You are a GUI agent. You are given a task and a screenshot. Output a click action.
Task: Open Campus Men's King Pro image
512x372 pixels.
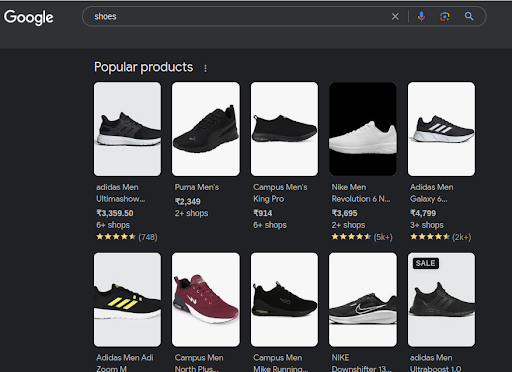pyautogui.click(x=284, y=129)
